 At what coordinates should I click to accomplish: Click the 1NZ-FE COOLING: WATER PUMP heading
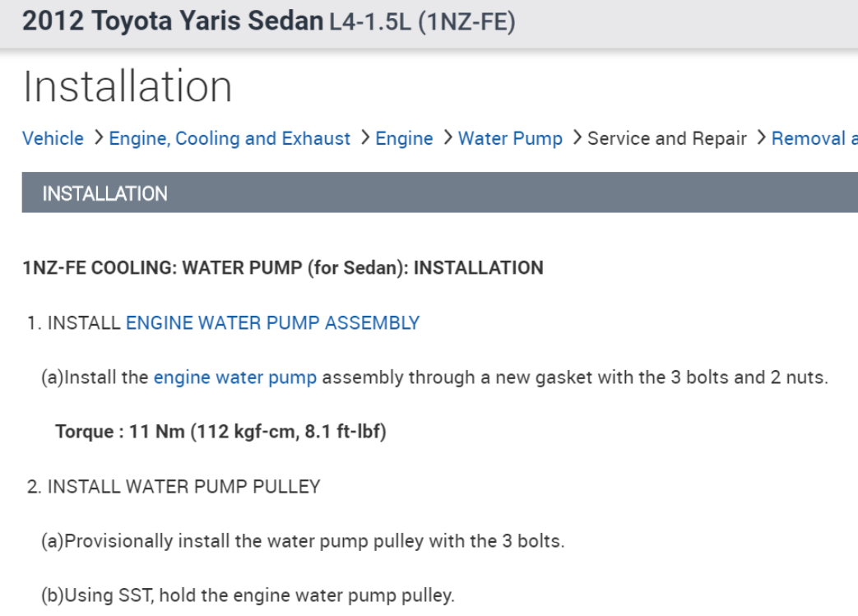click(x=283, y=268)
